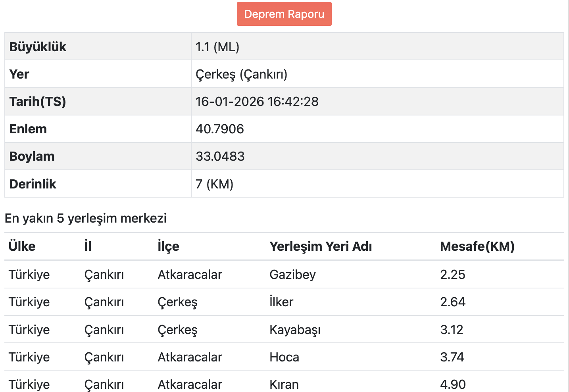569x392 pixels.
Task: Click the 4.90 distance value
Action: pos(453,384)
